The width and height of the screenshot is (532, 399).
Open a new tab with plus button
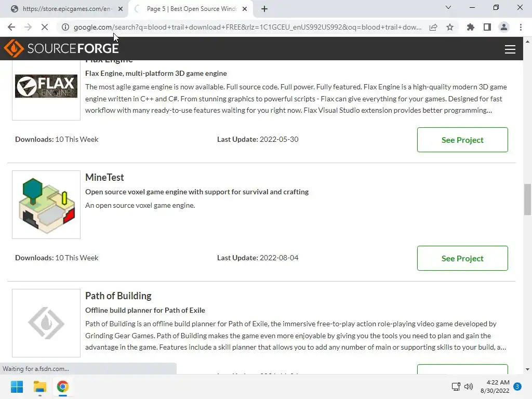[264, 9]
